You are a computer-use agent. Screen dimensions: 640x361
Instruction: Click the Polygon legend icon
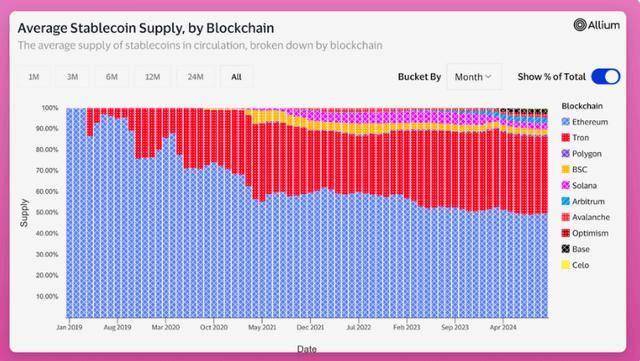coord(565,154)
